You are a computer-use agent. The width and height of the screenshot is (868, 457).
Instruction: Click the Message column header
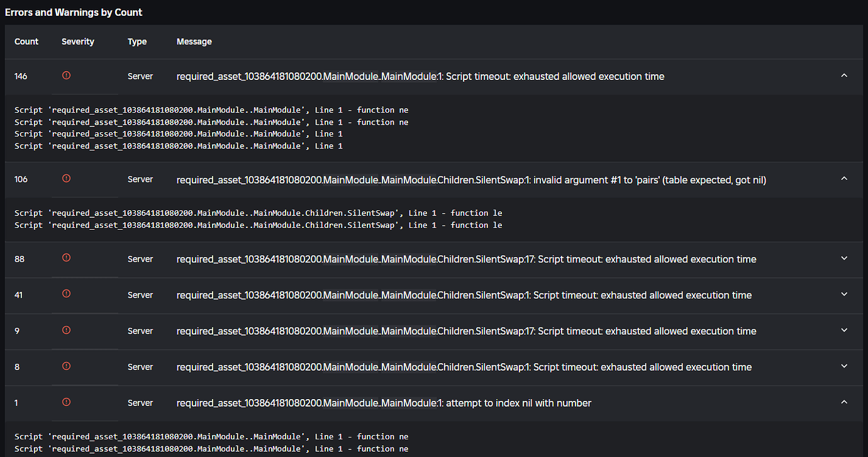click(194, 42)
